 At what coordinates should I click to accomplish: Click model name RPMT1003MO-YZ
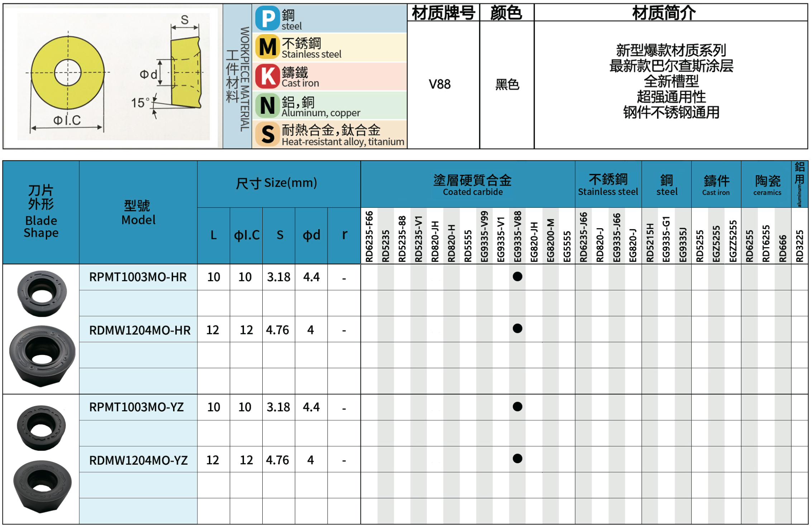tap(137, 407)
